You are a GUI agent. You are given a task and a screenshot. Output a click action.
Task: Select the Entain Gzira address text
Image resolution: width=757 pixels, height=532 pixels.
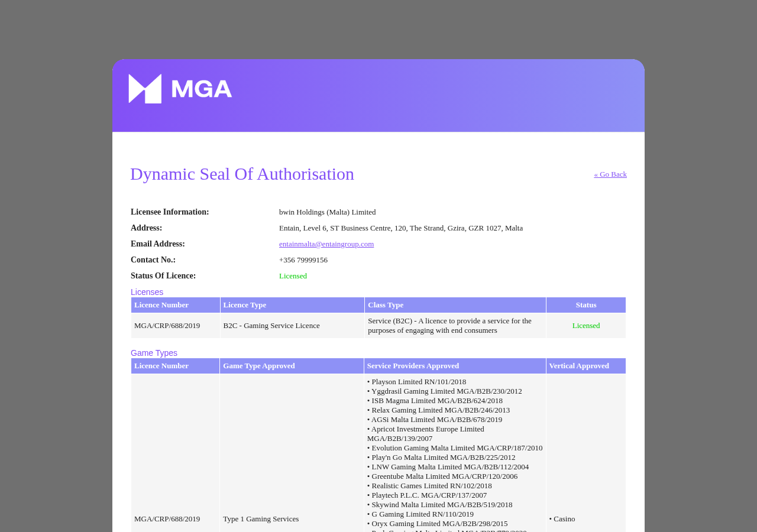coord(401,228)
